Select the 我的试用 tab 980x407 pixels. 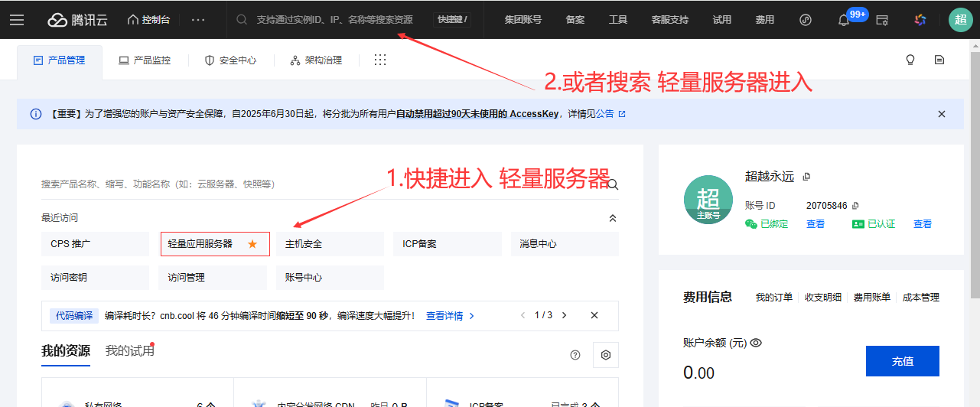[x=130, y=351]
